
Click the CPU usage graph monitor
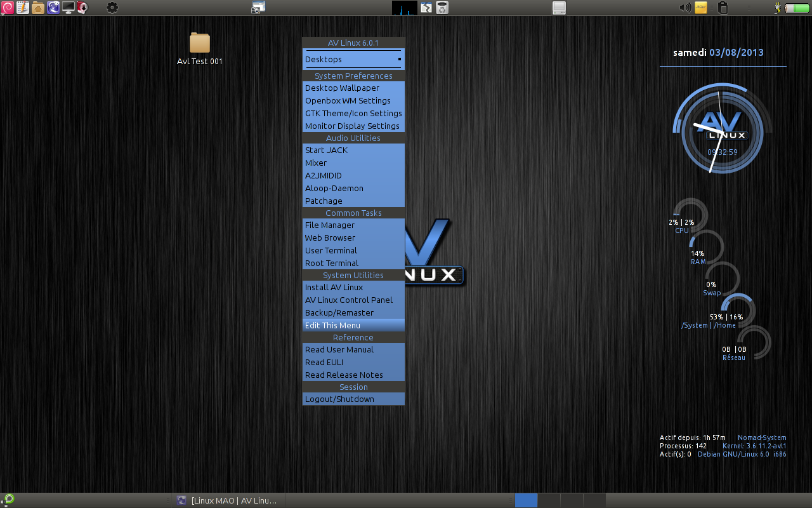click(405, 8)
